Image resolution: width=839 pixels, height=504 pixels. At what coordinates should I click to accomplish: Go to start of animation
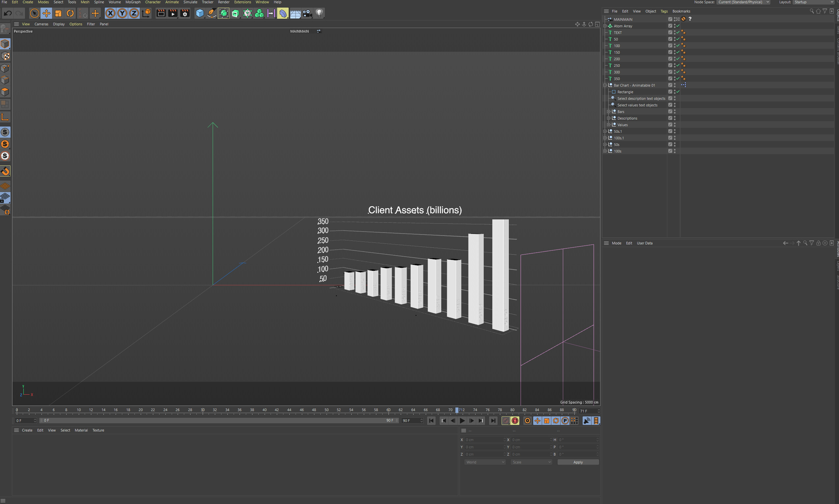(431, 421)
